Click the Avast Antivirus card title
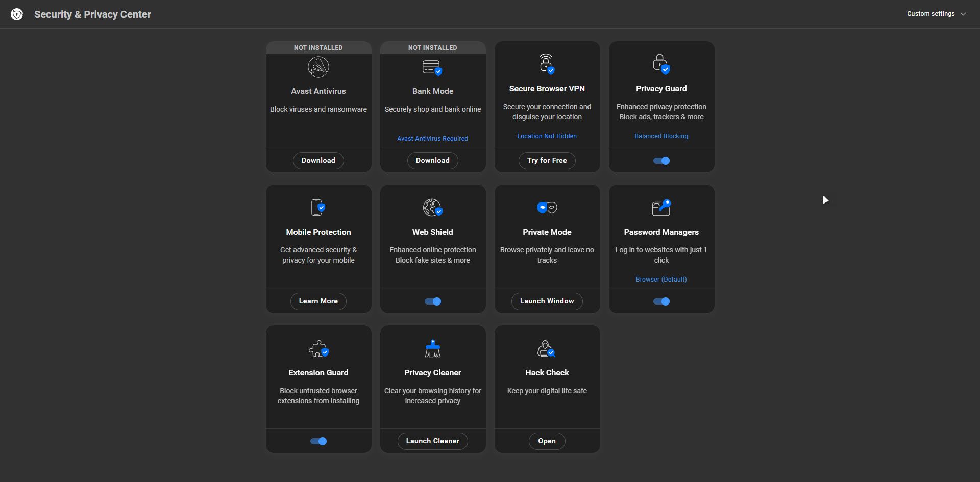This screenshot has width=980, height=482. click(318, 91)
